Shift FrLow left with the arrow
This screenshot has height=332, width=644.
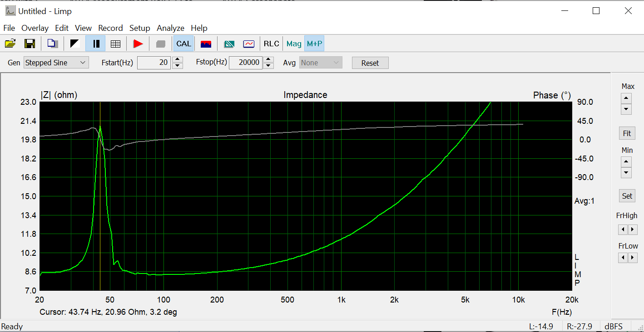pos(622,258)
